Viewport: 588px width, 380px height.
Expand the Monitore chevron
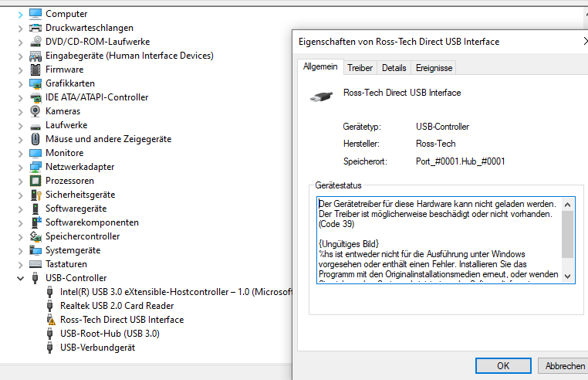coord(20,154)
